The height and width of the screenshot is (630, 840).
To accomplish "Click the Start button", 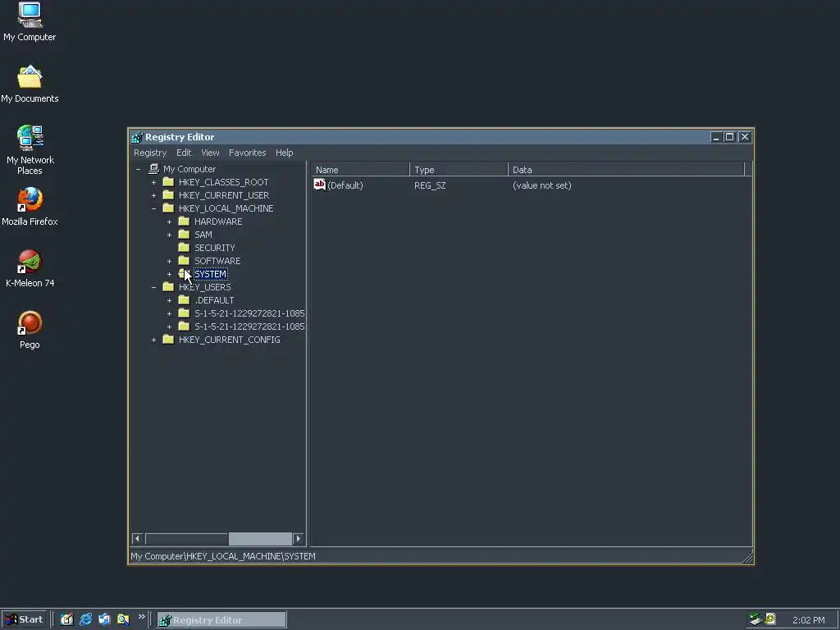I will coord(25,619).
